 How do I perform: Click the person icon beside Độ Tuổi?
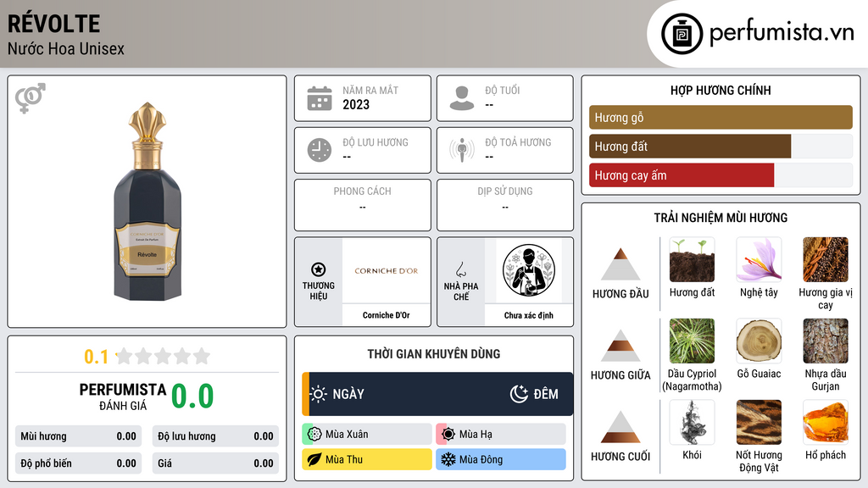462,98
